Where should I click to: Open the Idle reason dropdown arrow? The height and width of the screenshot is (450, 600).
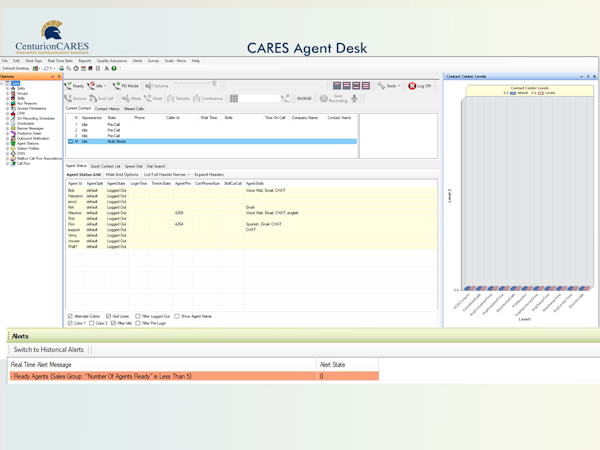click(106, 86)
